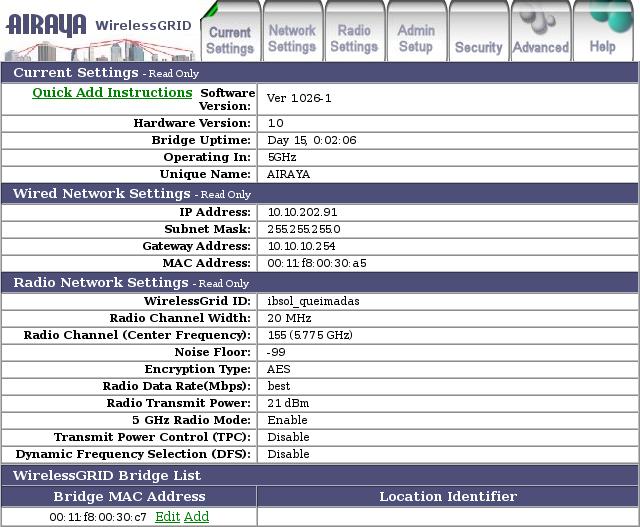Click Add next to the bridge MAC
The height and width of the screenshot is (527, 640).
pyautogui.click(x=196, y=517)
